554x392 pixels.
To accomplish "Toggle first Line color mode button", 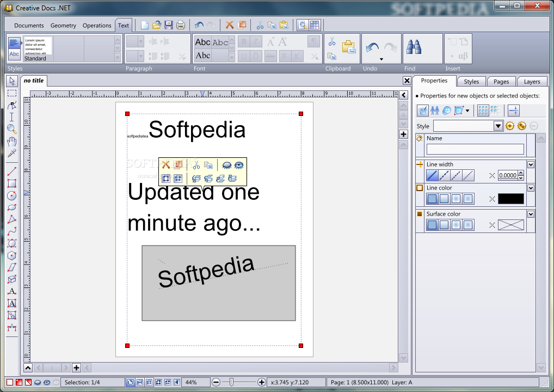I will (x=432, y=199).
